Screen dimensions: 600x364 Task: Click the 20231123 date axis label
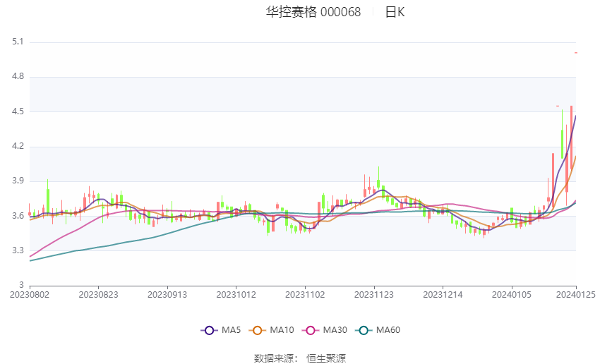click(374, 295)
